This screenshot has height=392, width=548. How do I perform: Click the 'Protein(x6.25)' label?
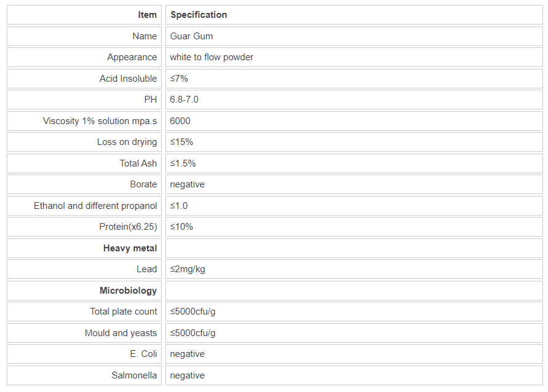point(128,227)
